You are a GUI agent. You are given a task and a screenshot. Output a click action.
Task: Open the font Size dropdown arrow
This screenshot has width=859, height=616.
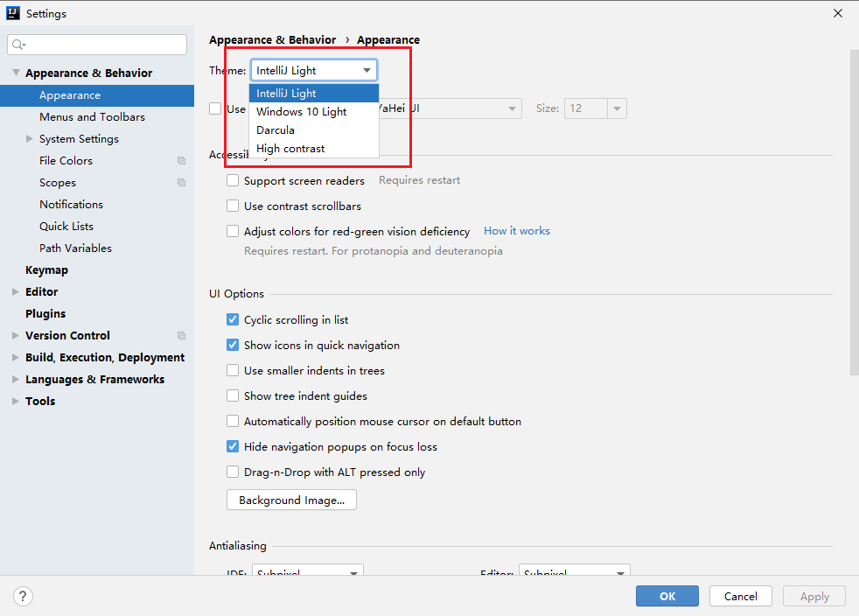tap(617, 108)
